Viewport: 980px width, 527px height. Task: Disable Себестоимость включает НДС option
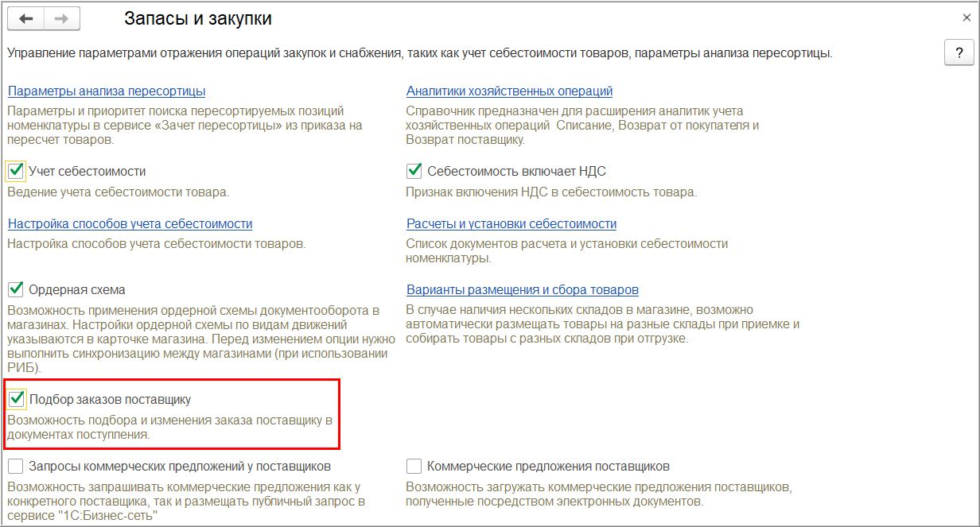[x=414, y=171]
